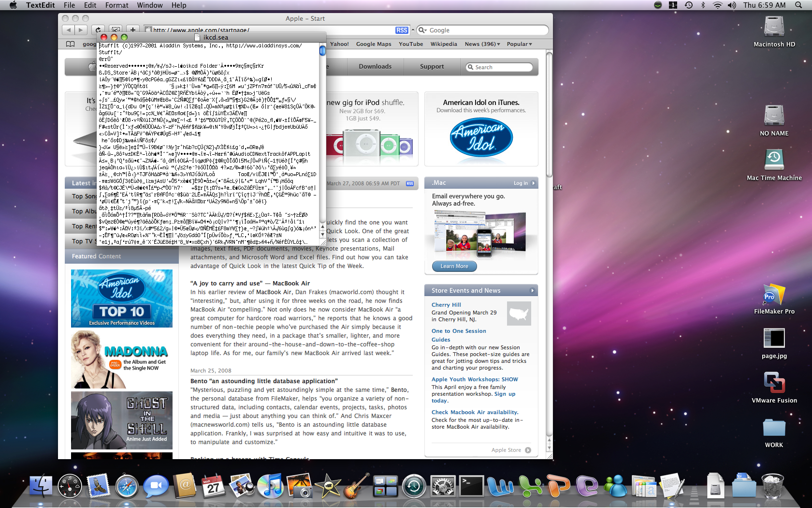Viewport: 812px width, 508px height.
Task: Open iCal calendar in the Dock
Action: click(x=213, y=486)
